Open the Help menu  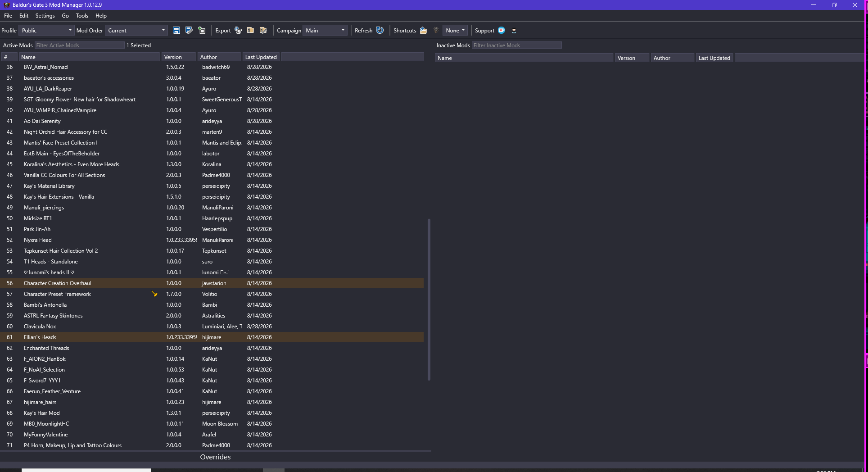(x=101, y=15)
